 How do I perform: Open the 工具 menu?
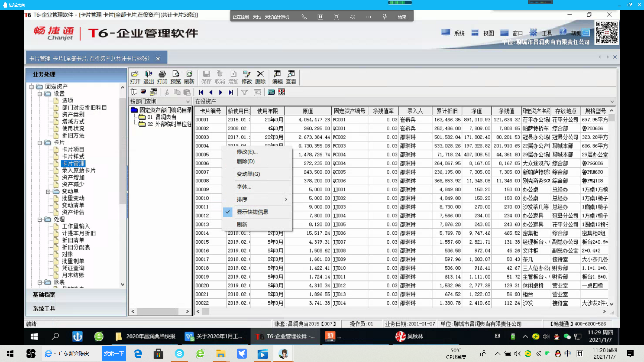click(x=541, y=33)
